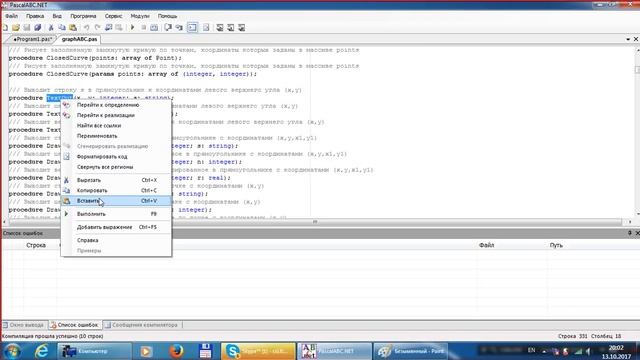640x360 pixels.
Task: Click the Save All toolbar icon
Action: click(x=38, y=28)
